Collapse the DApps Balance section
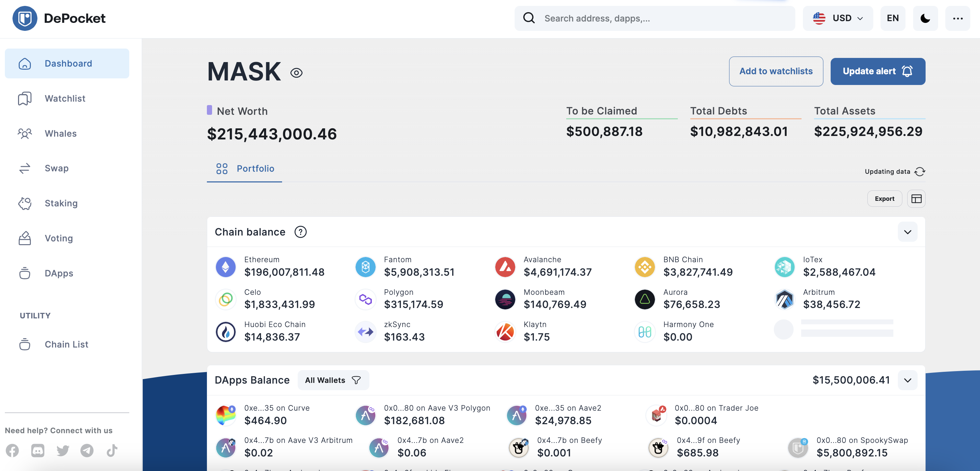The image size is (980, 471). point(907,380)
